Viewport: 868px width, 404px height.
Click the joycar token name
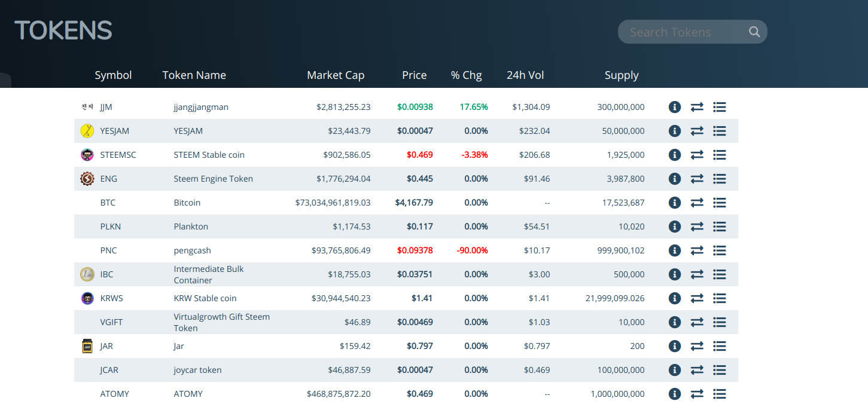pos(198,370)
